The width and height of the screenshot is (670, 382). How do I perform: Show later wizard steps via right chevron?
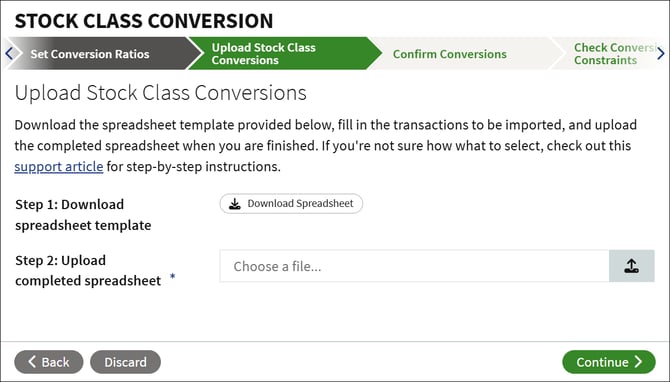pos(661,53)
